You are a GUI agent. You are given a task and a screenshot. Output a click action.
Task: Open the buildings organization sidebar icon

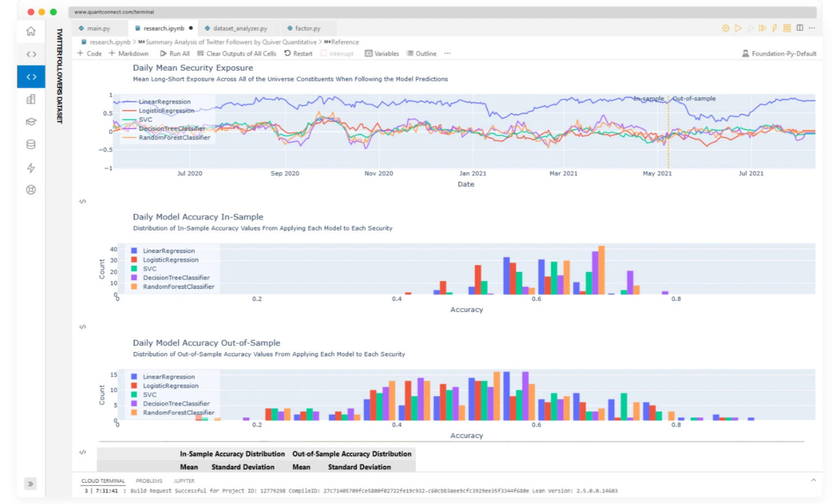point(31,99)
